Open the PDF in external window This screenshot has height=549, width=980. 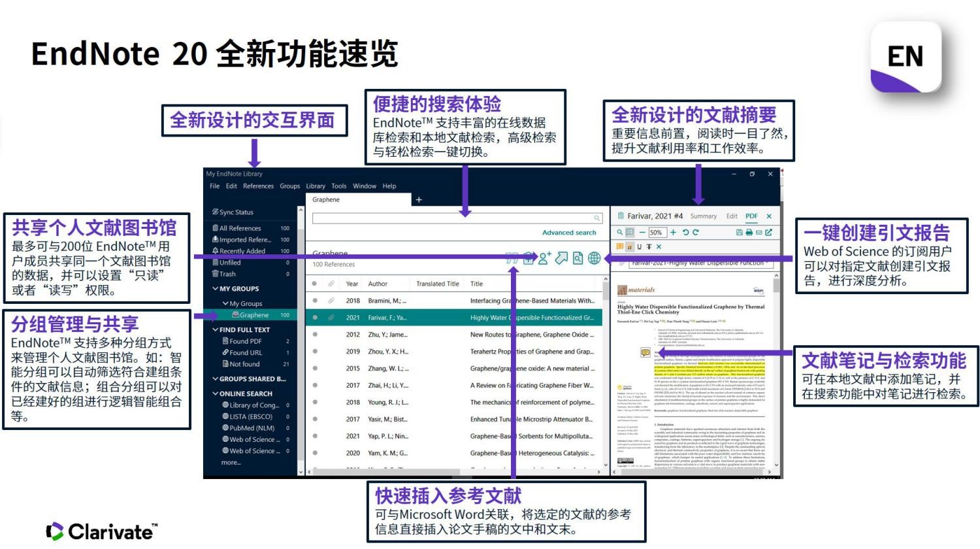(x=769, y=232)
